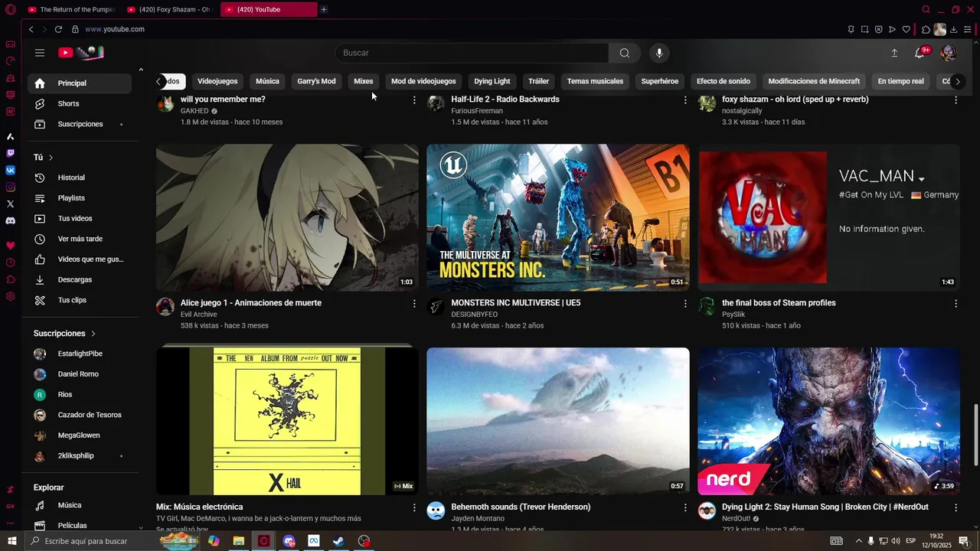The image size is (980, 551).
Task: Click the taskbar volume icon
Action: click(x=895, y=541)
